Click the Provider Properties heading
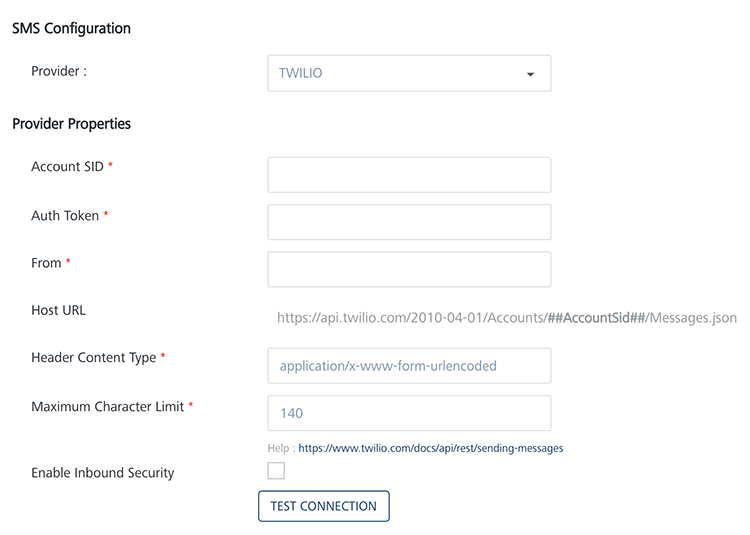 pos(71,124)
